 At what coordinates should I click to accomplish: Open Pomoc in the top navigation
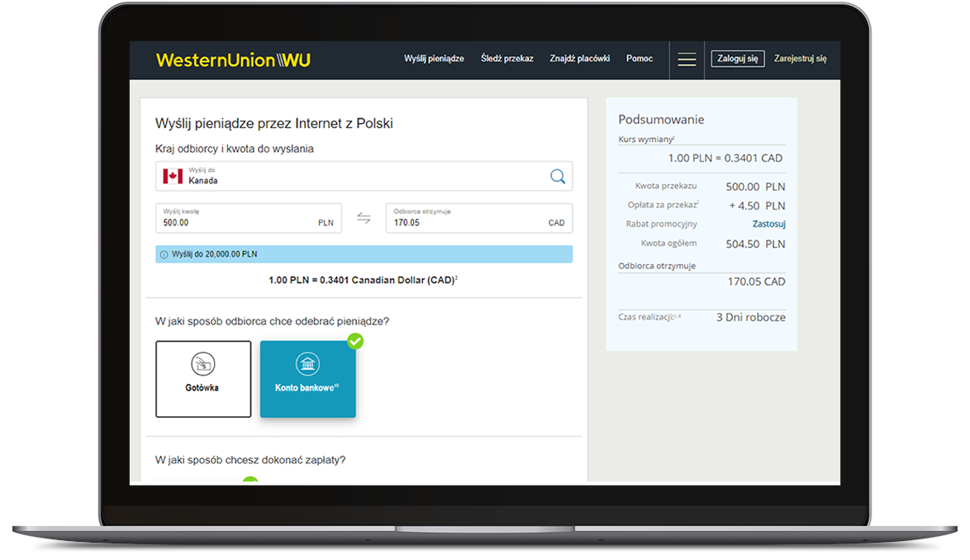(x=640, y=59)
